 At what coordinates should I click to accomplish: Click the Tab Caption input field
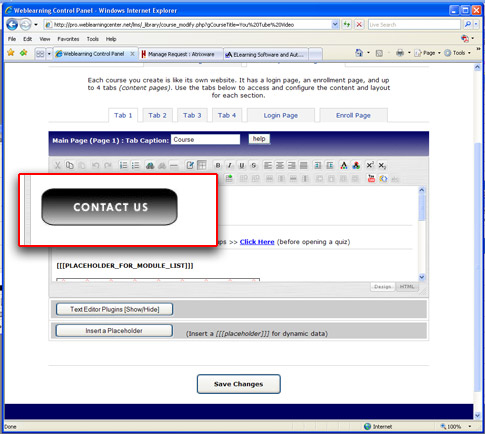click(x=205, y=139)
